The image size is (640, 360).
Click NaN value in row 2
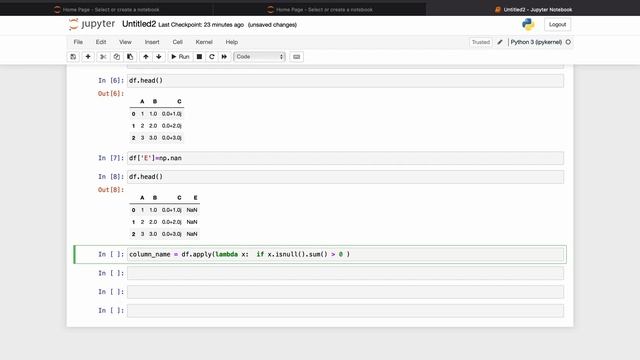(192, 234)
